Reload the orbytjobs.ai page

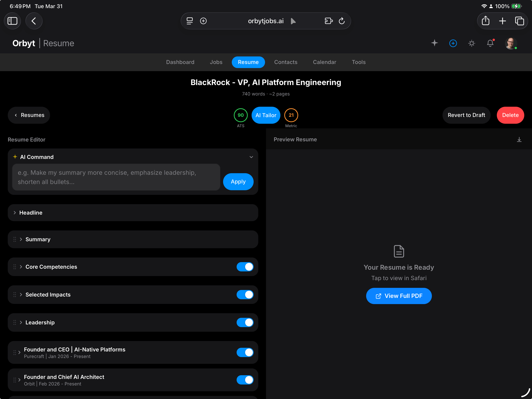pyautogui.click(x=342, y=21)
